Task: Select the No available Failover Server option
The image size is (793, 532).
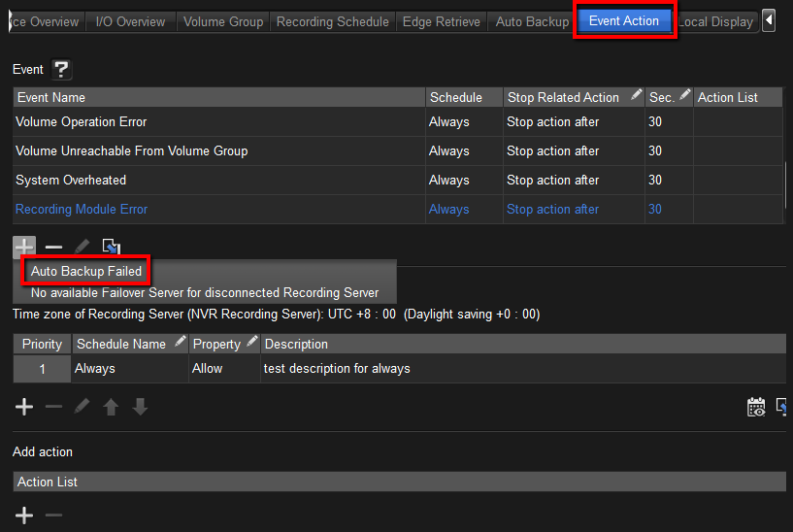Action: coord(205,292)
